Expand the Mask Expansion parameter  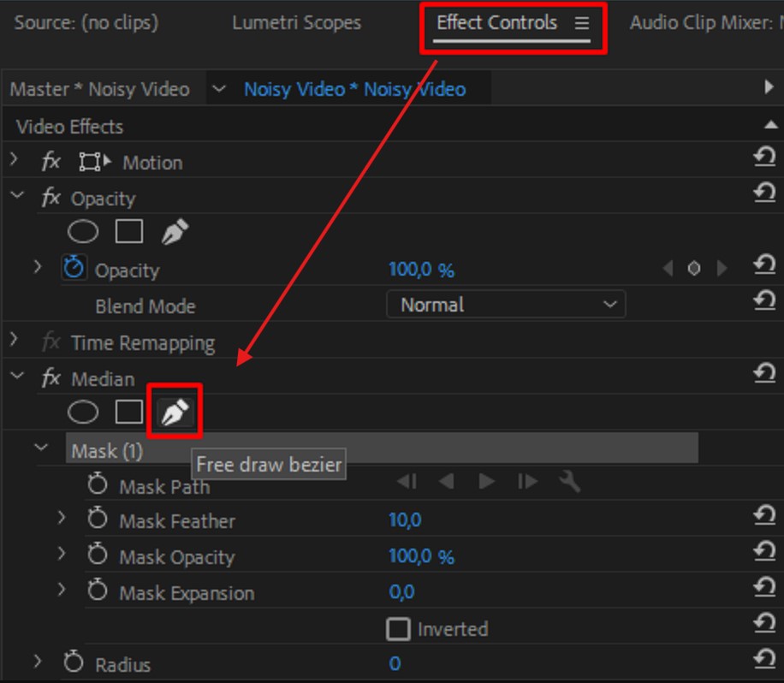pyautogui.click(x=62, y=590)
